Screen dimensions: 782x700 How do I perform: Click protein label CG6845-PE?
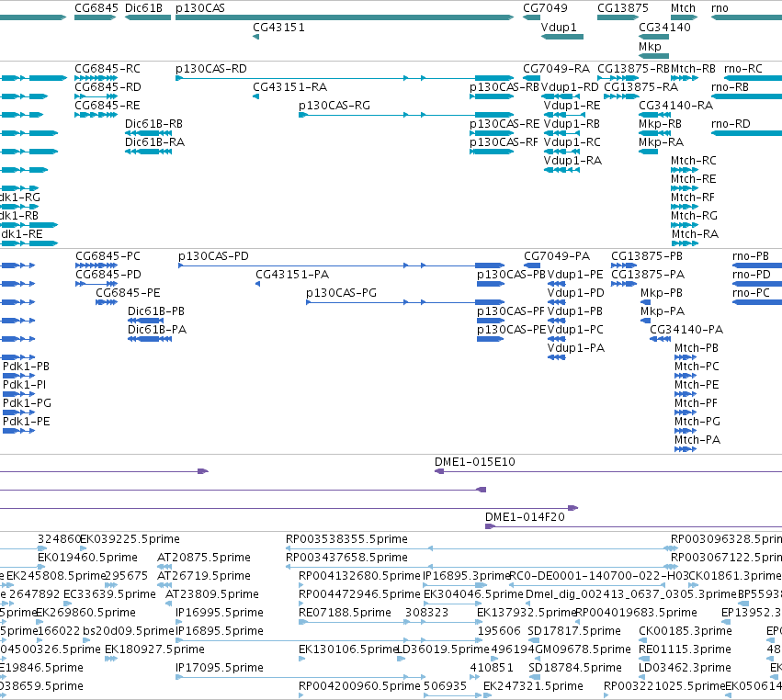coord(128,293)
